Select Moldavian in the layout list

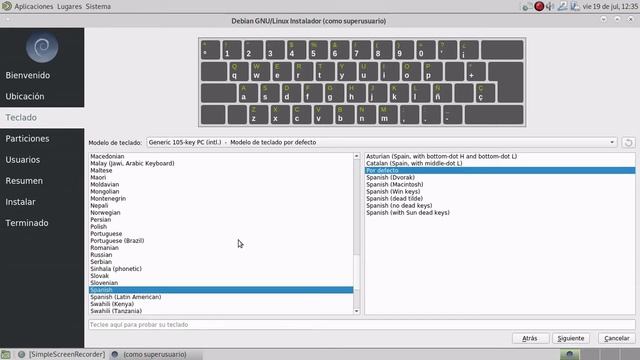click(221, 184)
